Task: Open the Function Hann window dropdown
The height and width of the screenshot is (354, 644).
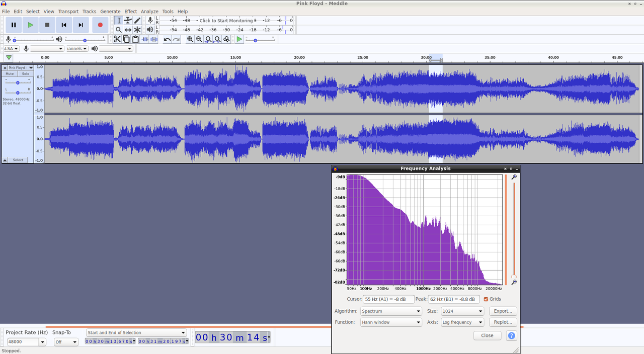Action: tap(391, 322)
